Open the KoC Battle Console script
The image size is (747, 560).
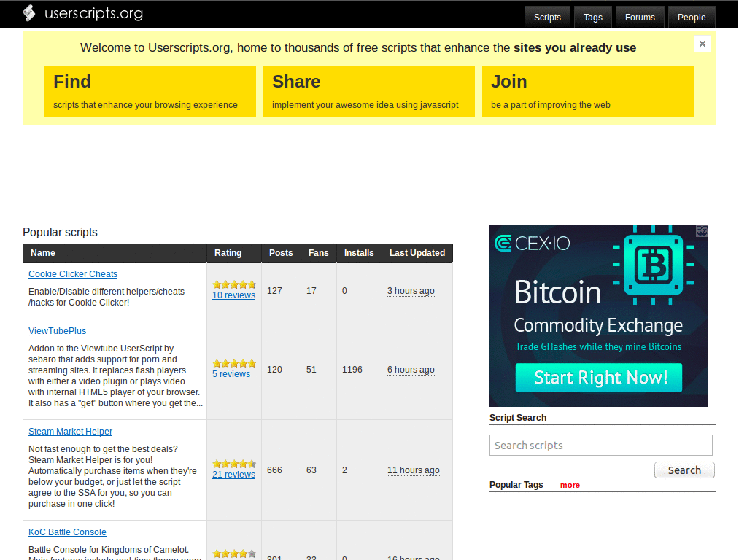coord(67,532)
